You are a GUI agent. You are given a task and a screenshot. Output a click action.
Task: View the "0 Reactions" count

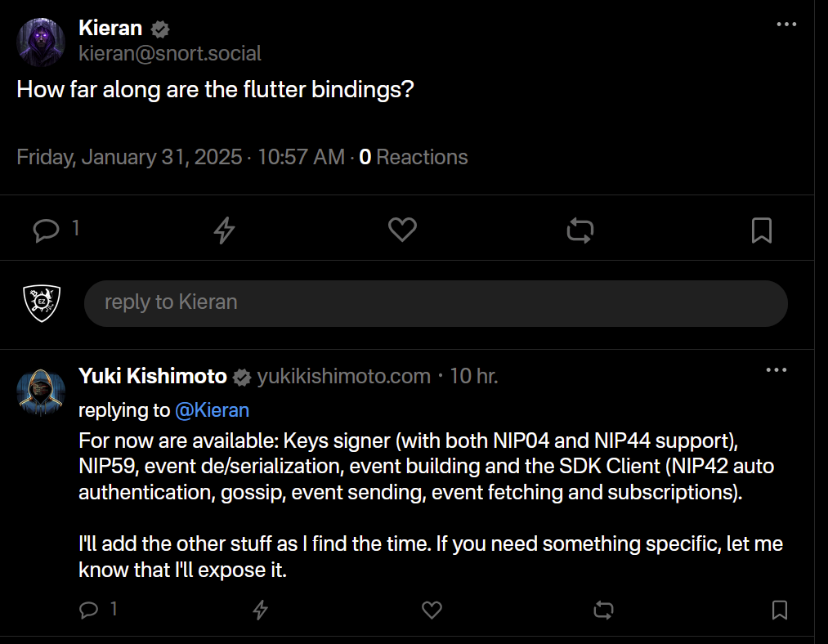coord(414,157)
